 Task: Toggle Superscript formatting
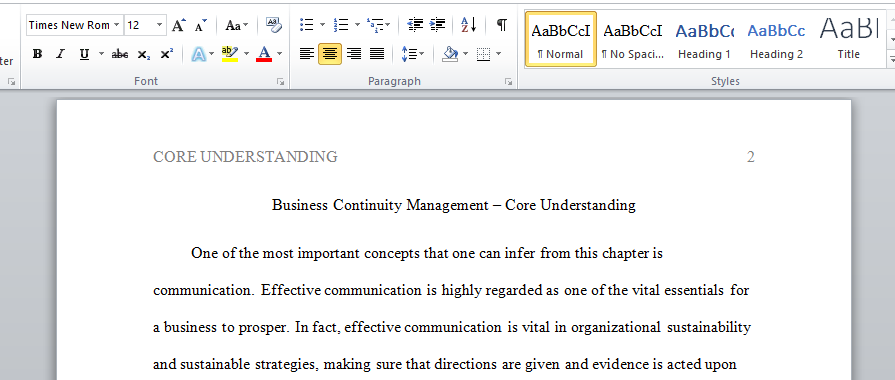click(x=166, y=54)
